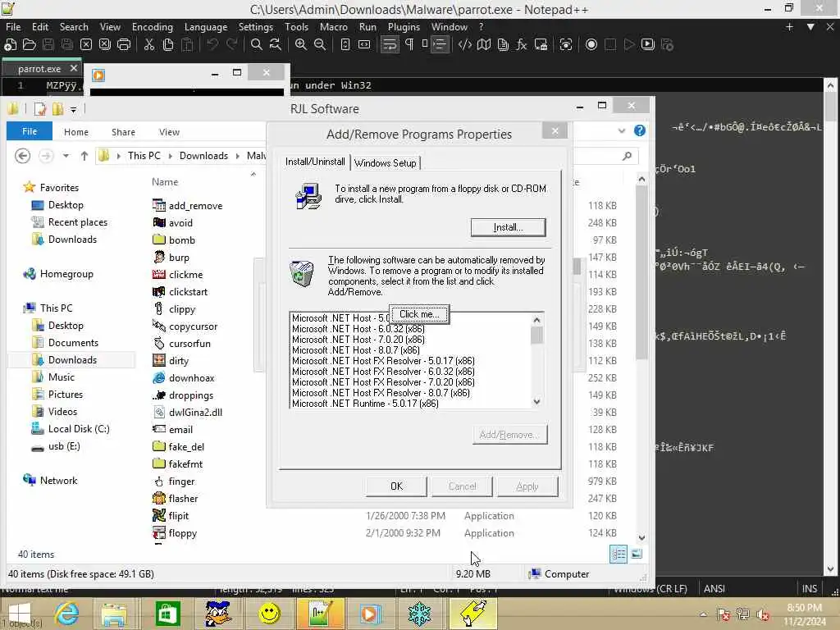Open the Encoding menu in Notepad++

(153, 27)
